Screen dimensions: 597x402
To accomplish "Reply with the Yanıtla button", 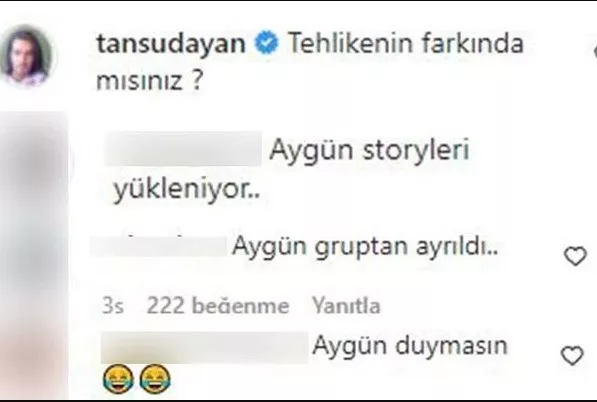I will pos(346,306).
